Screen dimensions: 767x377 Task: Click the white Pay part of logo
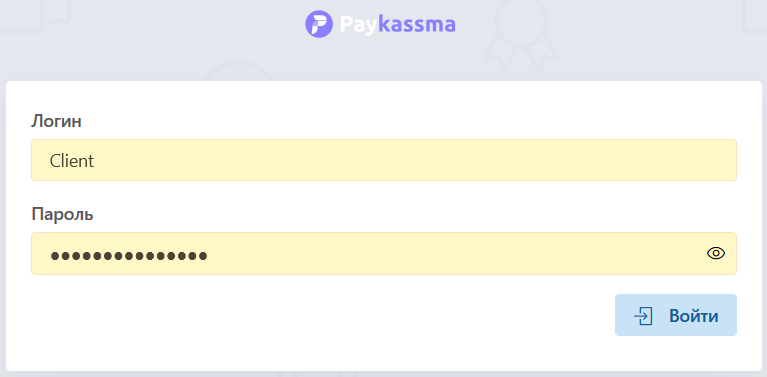359,25
